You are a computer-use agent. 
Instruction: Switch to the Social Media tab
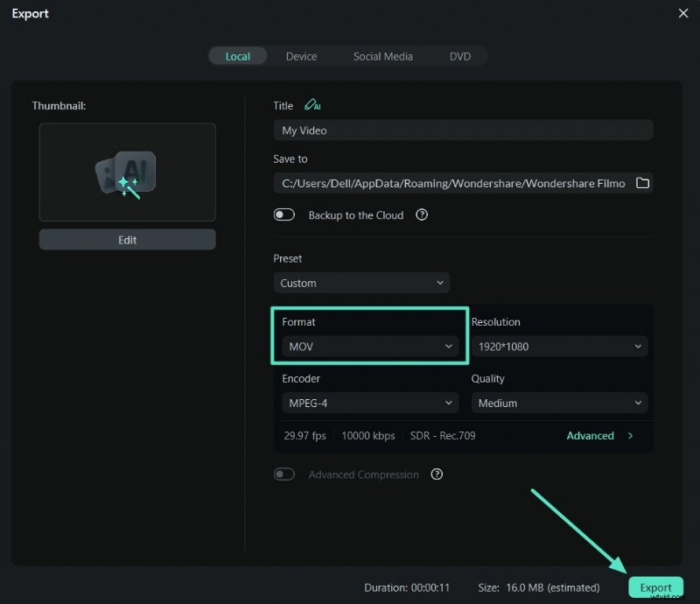[x=382, y=56]
